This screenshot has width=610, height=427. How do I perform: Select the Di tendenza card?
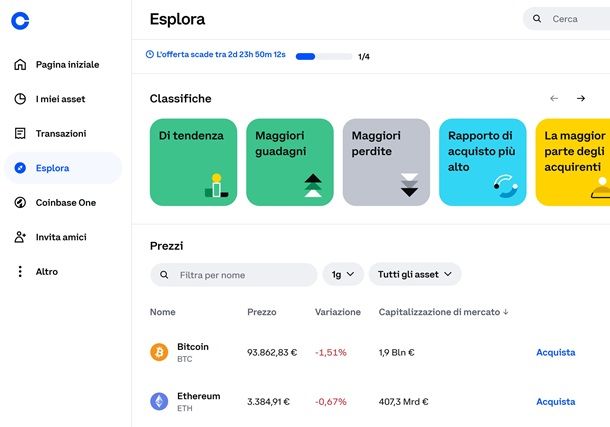click(193, 162)
